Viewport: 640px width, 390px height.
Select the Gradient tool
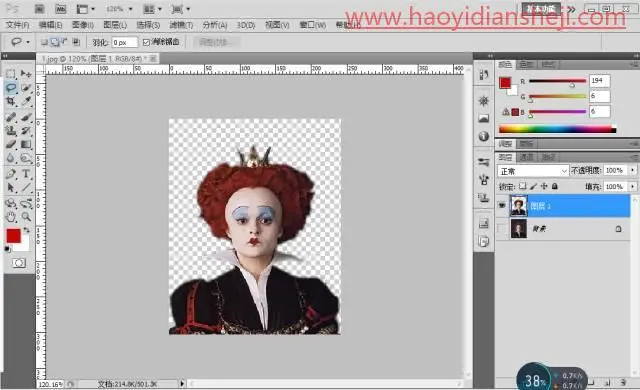tap(26, 144)
